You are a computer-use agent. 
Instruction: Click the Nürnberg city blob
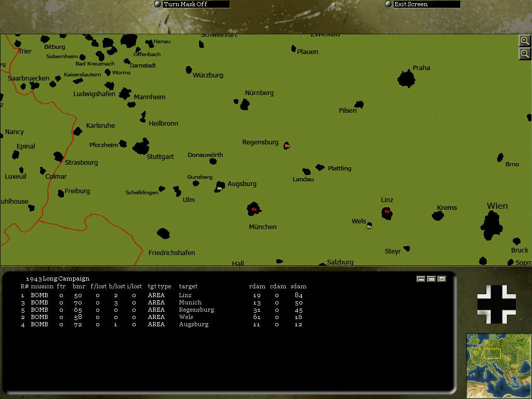245,104
